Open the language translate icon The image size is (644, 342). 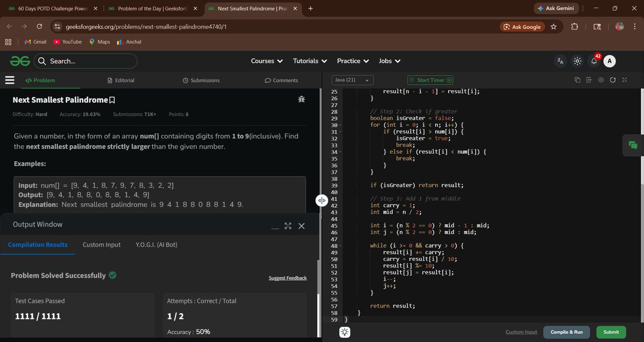point(560,61)
